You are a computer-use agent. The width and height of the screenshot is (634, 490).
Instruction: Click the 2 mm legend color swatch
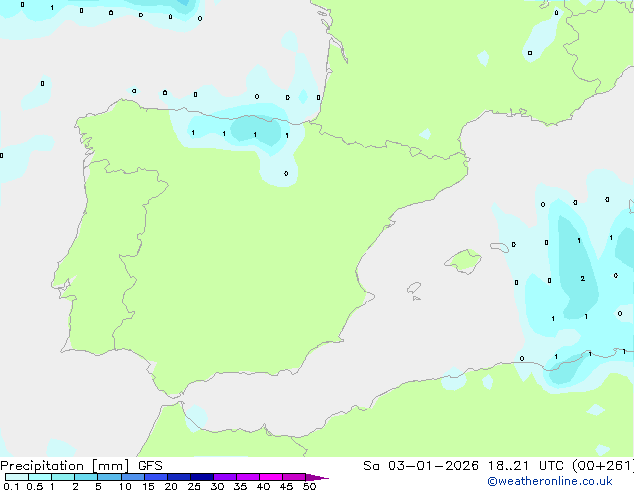[x=86, y=477]
